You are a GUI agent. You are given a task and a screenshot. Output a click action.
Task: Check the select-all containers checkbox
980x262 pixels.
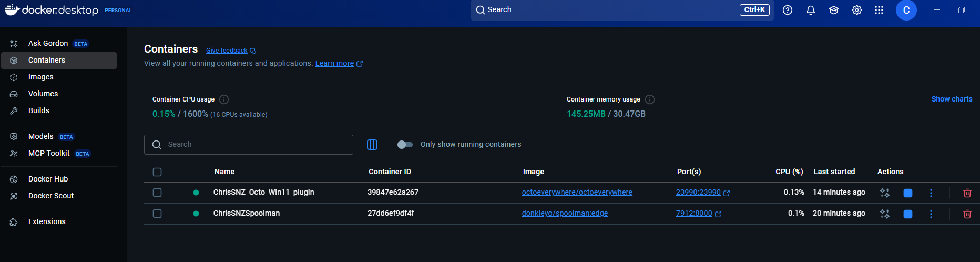pos(157,172)
